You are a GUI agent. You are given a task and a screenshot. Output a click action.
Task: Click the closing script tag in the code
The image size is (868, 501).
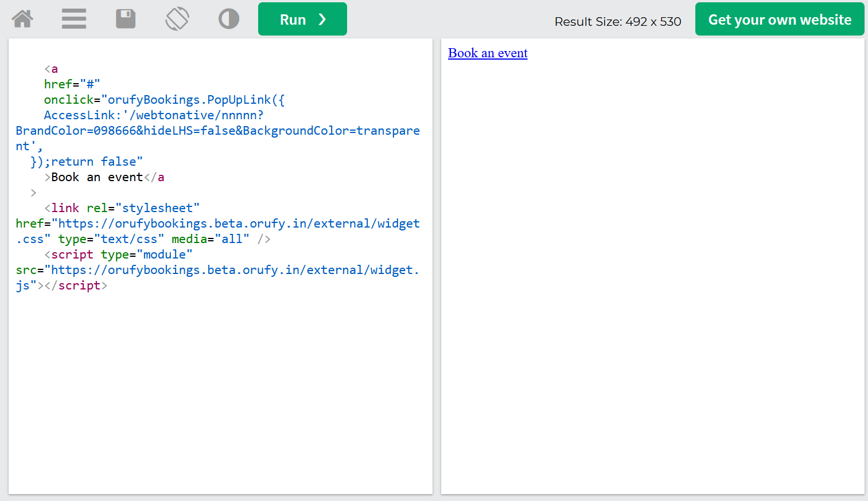[x=79, y=285]
